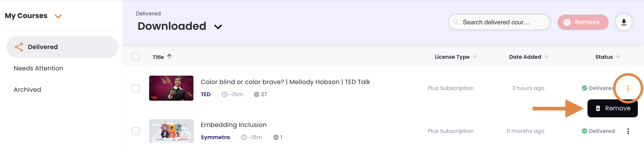Toggle the select-all checkbox in header
This screenshot has height=152, width=644.
pyautogui.click(x=136, y=57)
